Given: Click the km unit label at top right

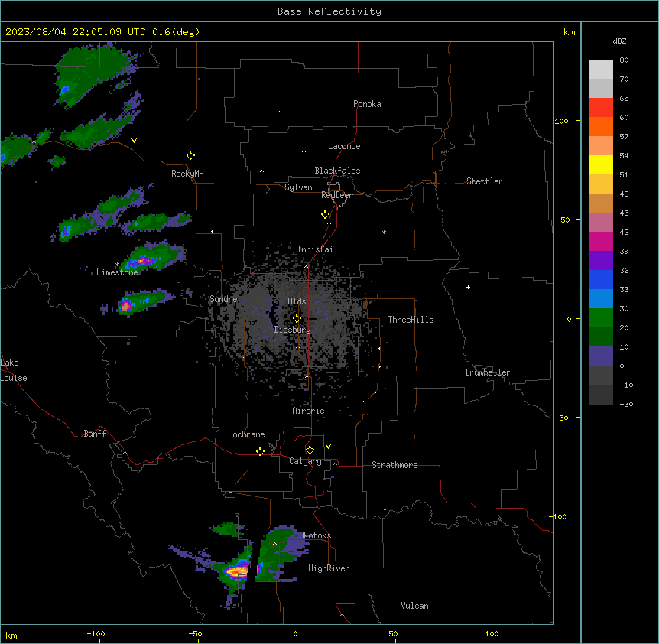Looking at the screenshot, I should click(569, 32).
